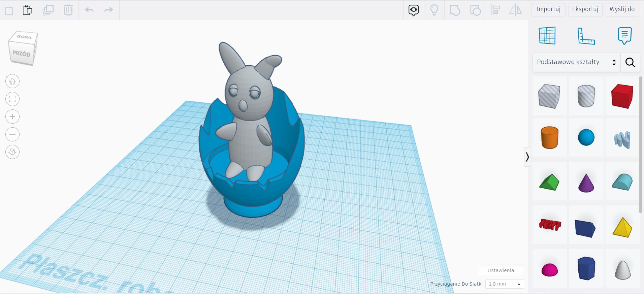Image resolution: width=644 pixels, height=294 pixels.
Task: Zoom in with the plus button
Action: point(12,117)
